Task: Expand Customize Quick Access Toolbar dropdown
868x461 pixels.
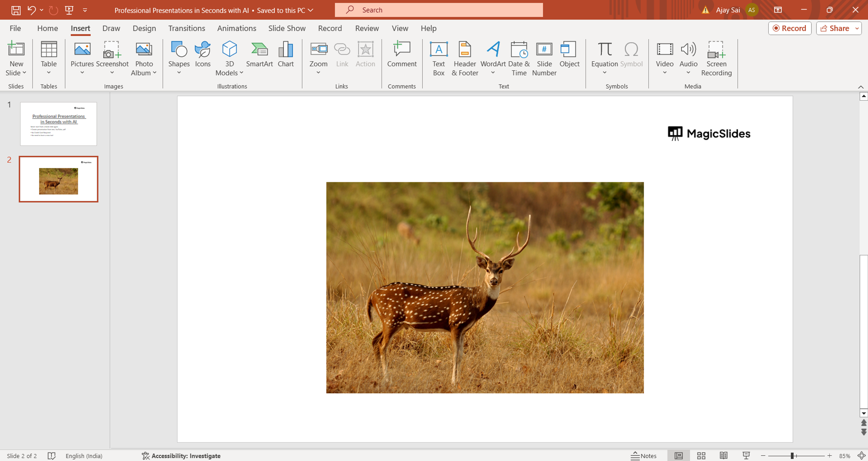Action: (85, 10)
